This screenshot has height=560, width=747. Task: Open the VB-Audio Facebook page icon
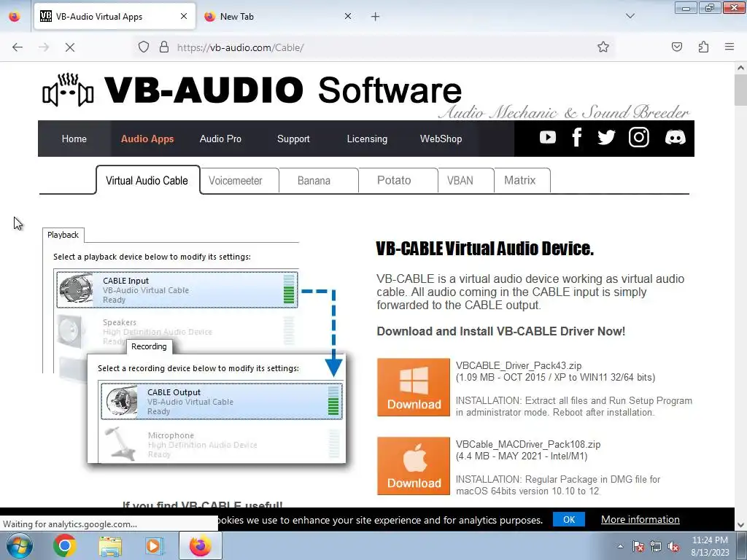coord(576,138)
